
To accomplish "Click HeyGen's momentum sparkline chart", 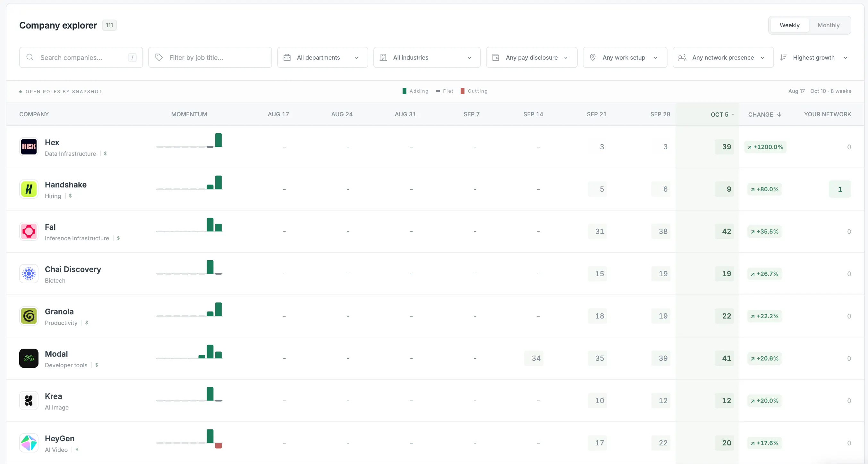I will tap(189, 439).
